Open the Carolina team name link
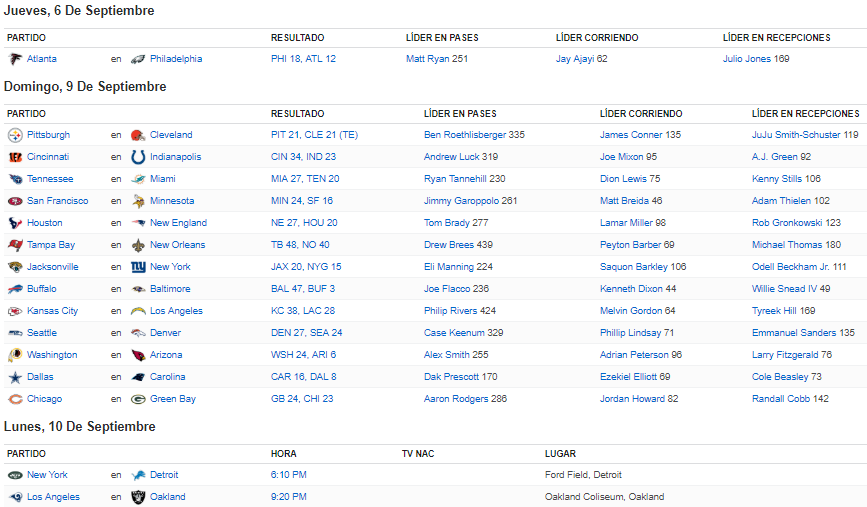This screenshot has width=867, height=507. coord(168,377)
